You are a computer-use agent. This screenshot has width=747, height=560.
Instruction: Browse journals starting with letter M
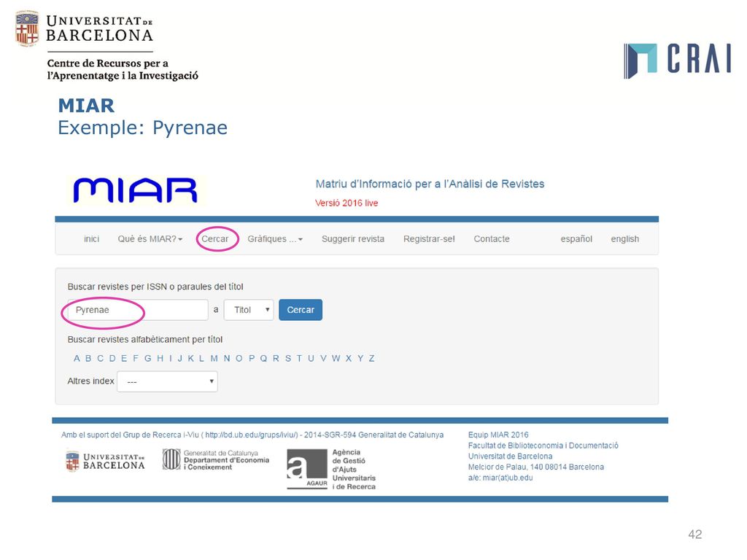[x=214, y=359]
